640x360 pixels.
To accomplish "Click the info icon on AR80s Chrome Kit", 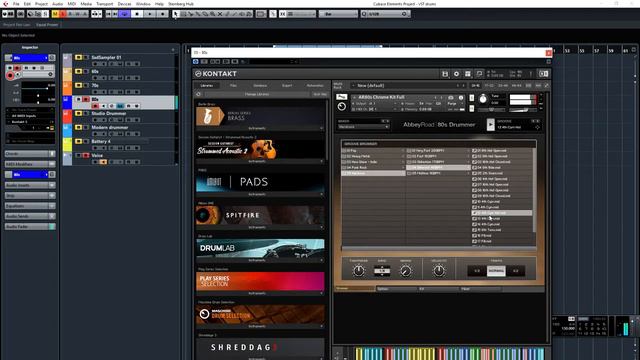I will [461, 98].
